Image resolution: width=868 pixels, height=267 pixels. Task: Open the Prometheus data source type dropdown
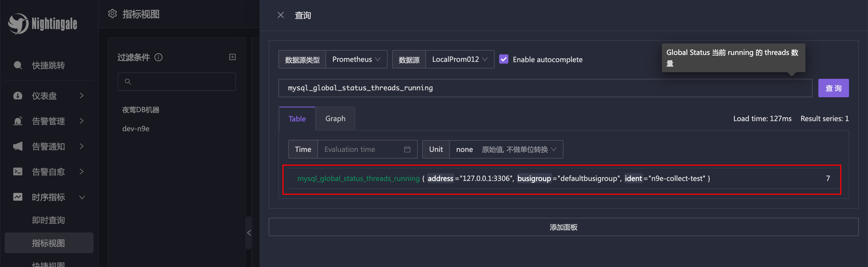(356, 59)
